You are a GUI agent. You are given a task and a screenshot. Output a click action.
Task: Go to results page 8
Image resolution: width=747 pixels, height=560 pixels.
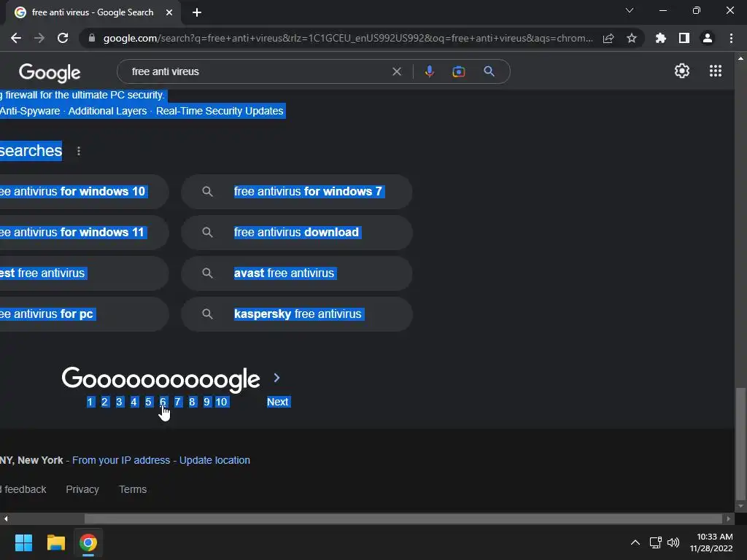coord(192,402)
